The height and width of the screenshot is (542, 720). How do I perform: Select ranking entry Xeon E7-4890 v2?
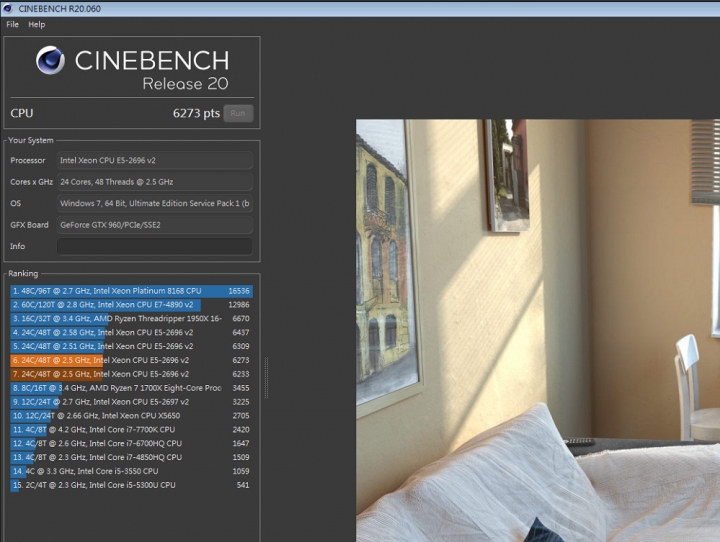[131, 305]
